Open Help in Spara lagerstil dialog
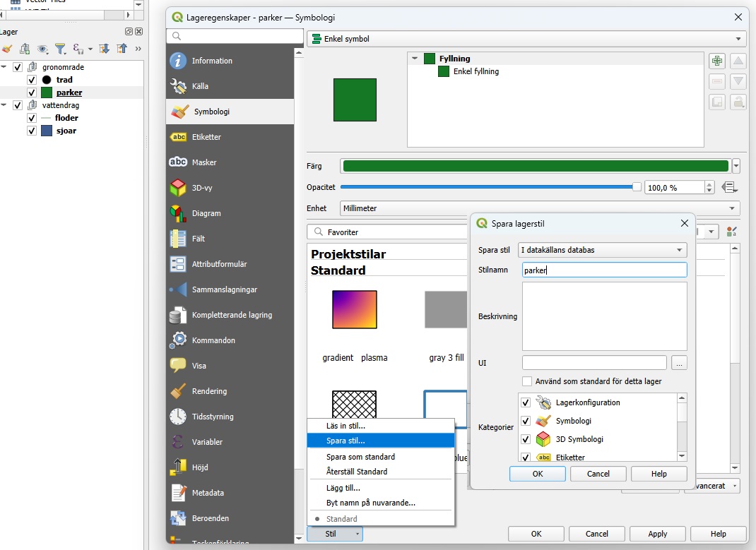The height and width of the screenshot is (550, 756). (x=659, y=474)
